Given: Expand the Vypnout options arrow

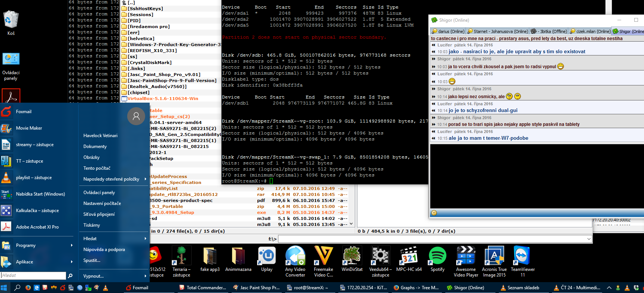Looking at the screenshot, I should click(146, 276).
